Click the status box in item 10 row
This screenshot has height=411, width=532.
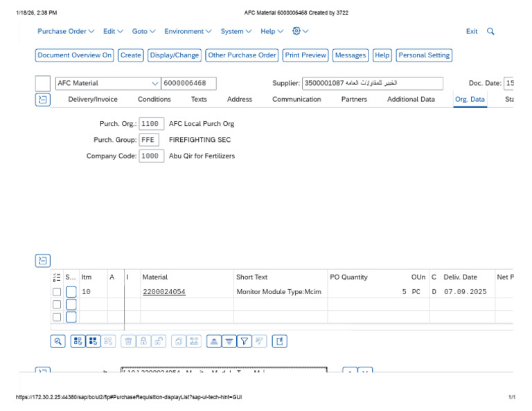pos(71,292)
